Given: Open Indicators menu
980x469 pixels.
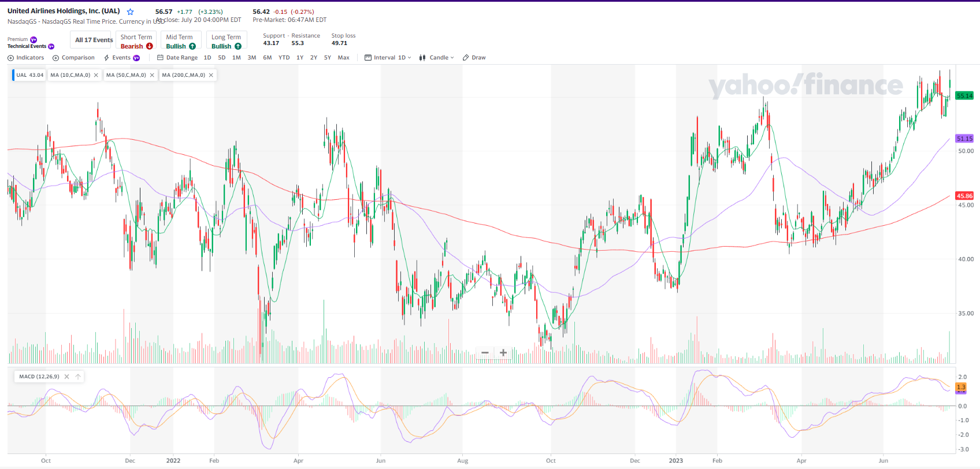Looking at the screenshot, I should pyautogui.click(x=26, y=58).
